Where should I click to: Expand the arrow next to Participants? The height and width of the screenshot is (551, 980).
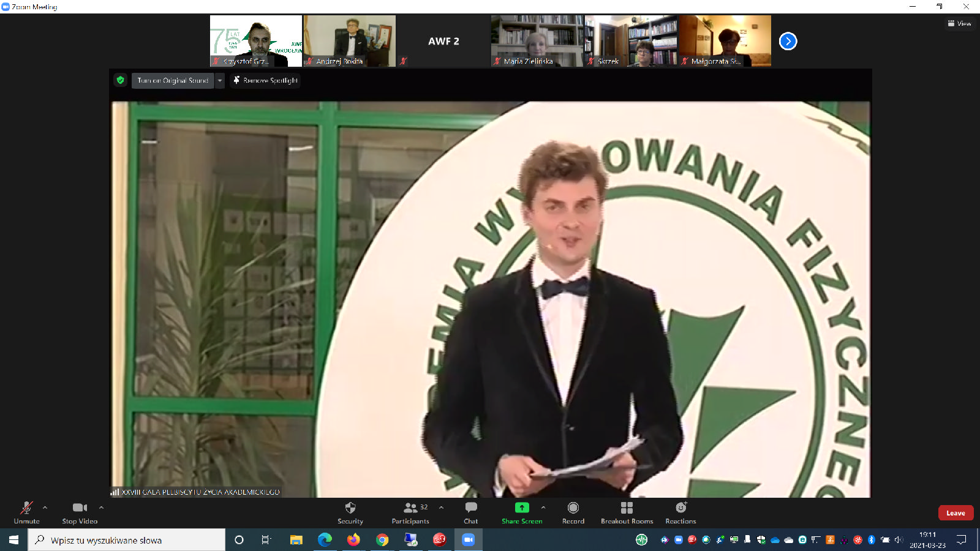441,508
